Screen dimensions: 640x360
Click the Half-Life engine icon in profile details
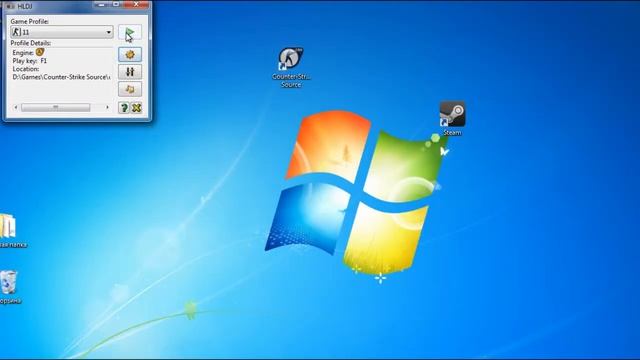(x=40, y=52)
